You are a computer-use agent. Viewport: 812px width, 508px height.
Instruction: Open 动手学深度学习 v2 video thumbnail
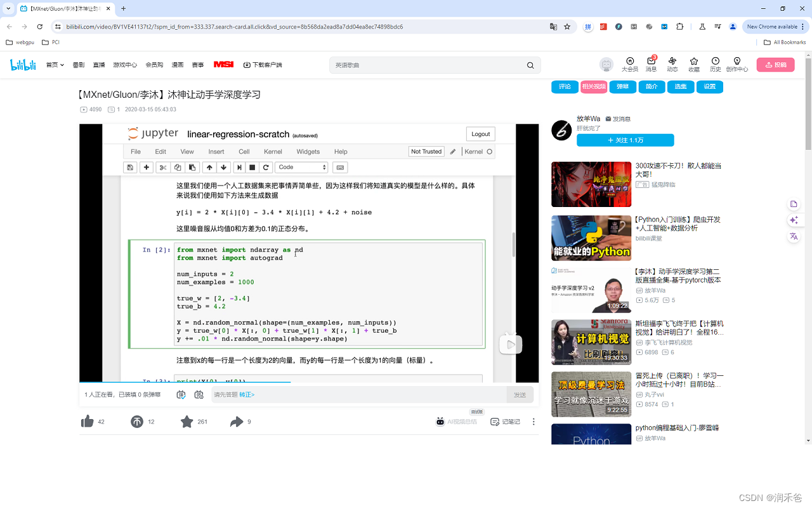point(591,290)
